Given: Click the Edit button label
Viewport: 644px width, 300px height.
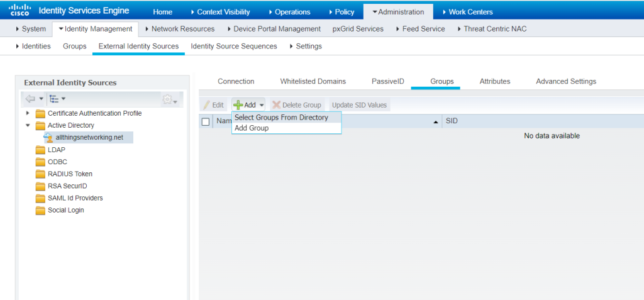Looking at the screenshot, I should tap(218, 105).
